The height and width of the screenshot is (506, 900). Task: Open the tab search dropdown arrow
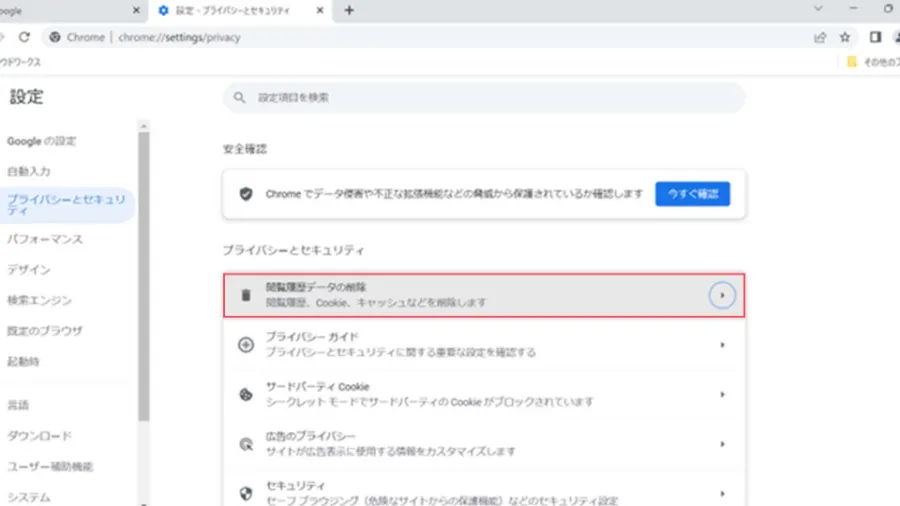coord(818,9)
